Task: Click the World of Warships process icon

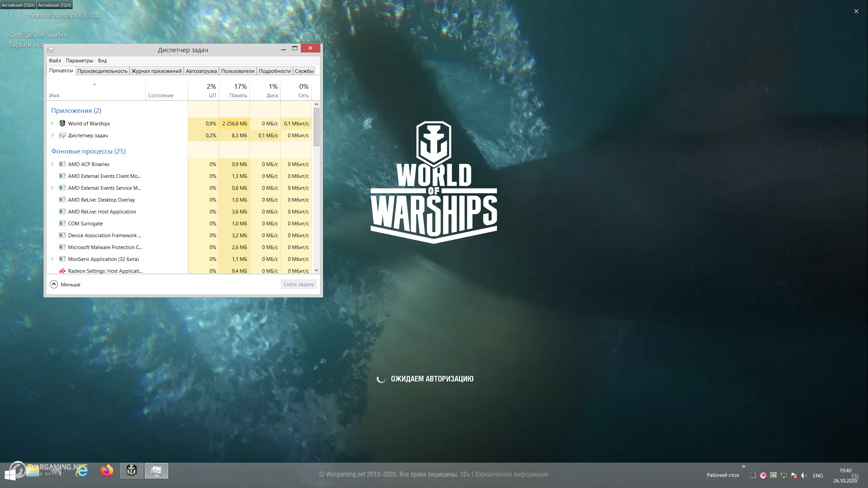Action: coord(62,123)
